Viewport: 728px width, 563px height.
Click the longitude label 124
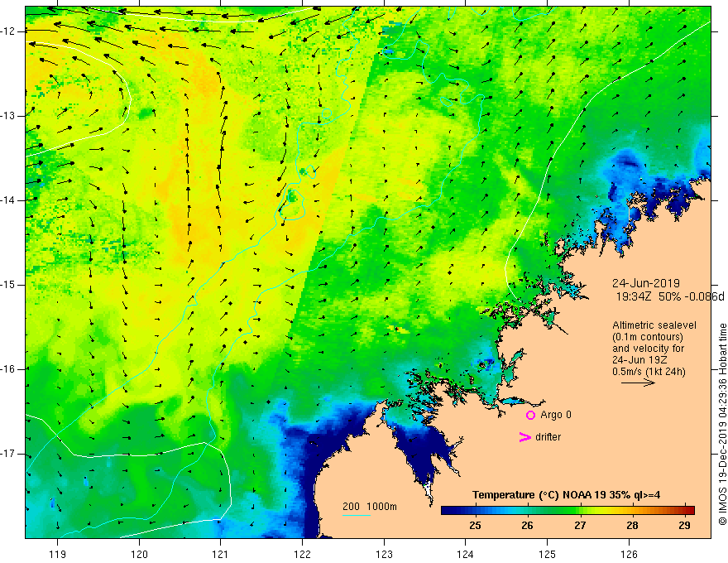click(466, 554)
